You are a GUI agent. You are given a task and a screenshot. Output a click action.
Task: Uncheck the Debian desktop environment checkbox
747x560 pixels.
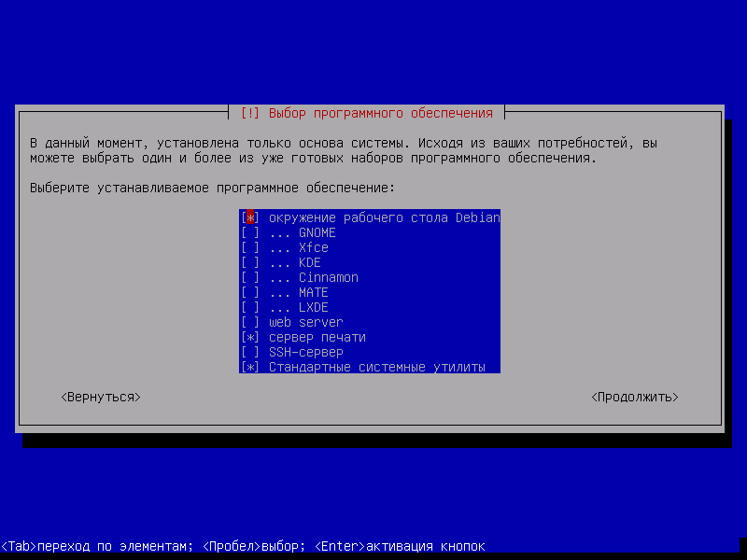tap(250, 218)
